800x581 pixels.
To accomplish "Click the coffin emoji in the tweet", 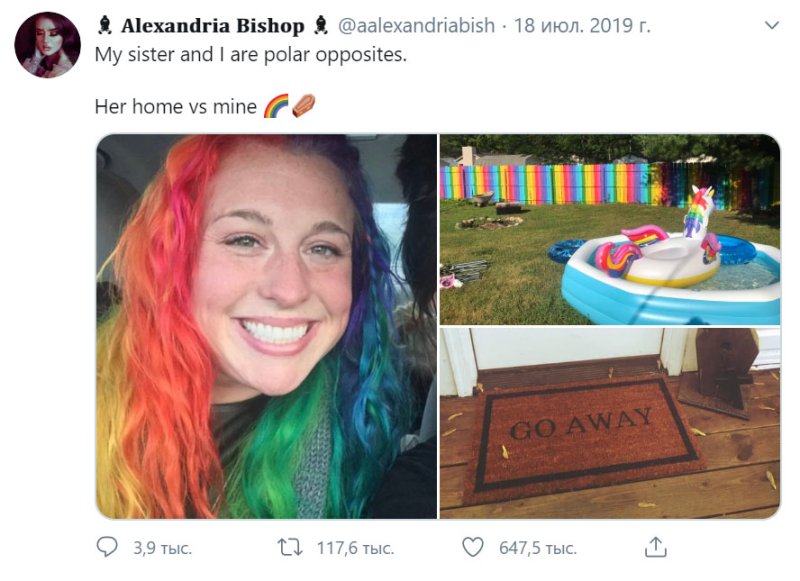I will click(304, 106).
